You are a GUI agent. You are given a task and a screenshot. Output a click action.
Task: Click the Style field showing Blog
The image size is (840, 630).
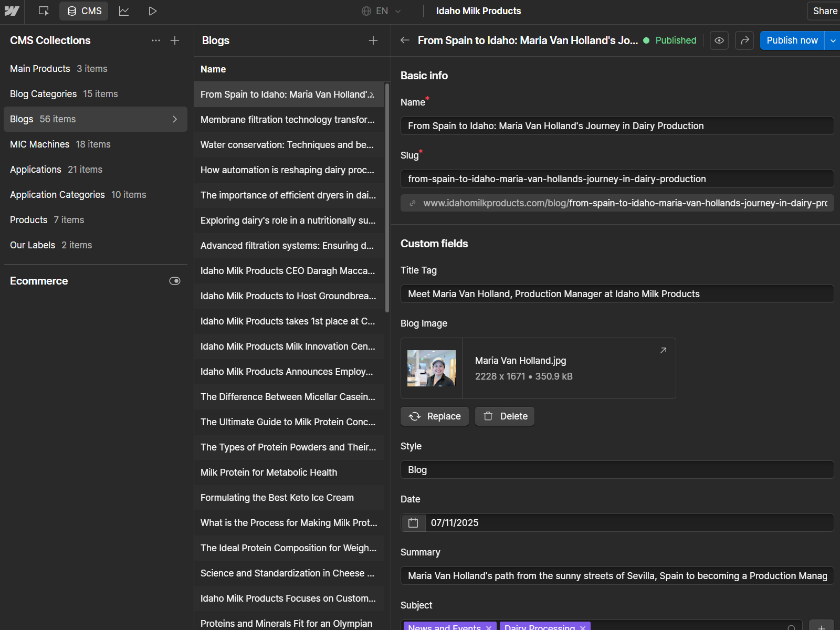617,470
